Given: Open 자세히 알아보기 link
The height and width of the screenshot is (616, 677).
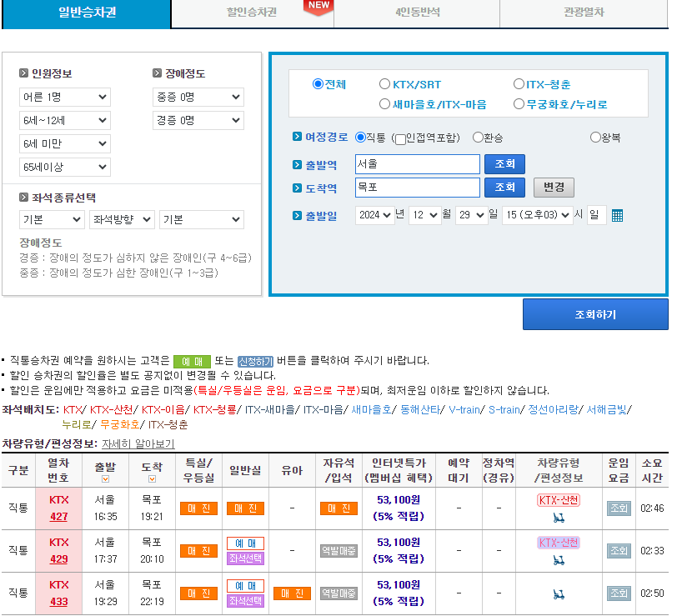Looking at the screenshot, I should click(x=138, y=443).
